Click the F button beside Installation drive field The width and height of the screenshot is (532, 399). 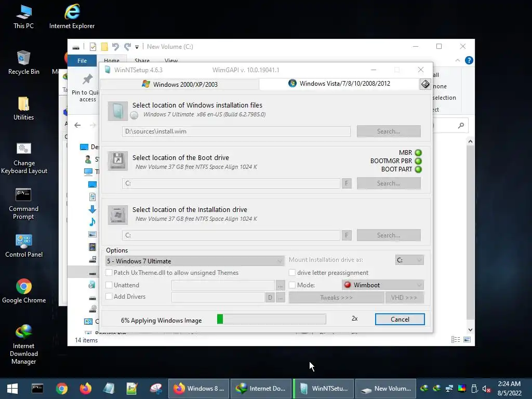tap(347, 235)
